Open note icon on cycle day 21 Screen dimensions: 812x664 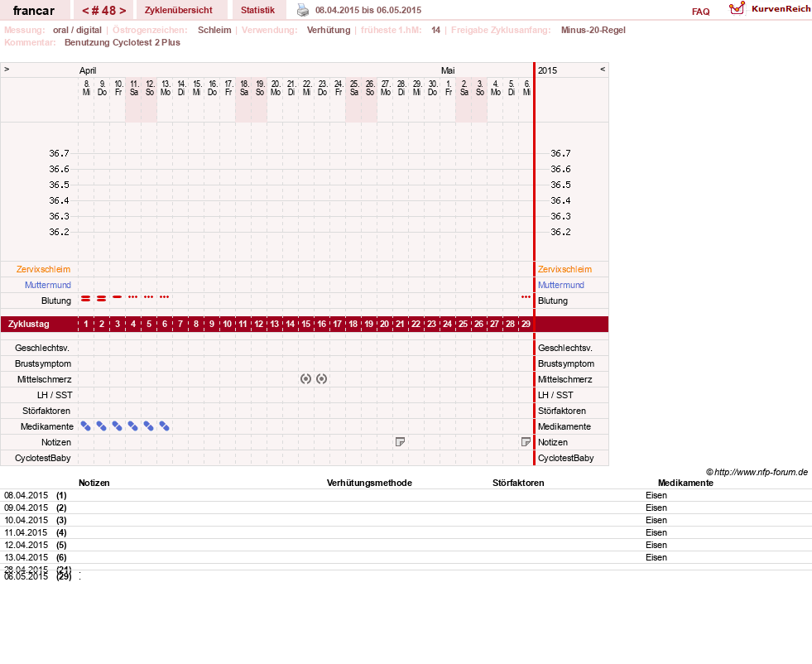(x=400, y=442)
